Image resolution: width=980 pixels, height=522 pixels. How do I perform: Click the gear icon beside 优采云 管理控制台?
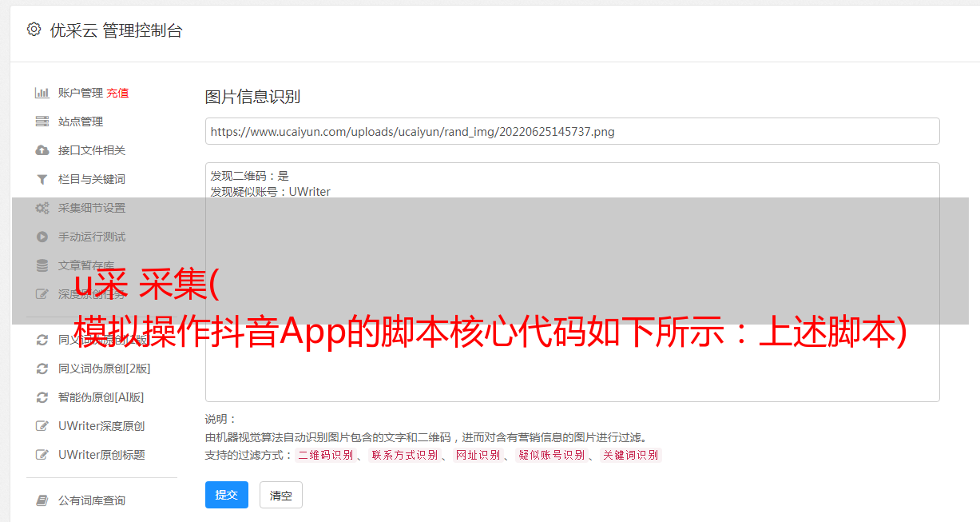[34, 30]
